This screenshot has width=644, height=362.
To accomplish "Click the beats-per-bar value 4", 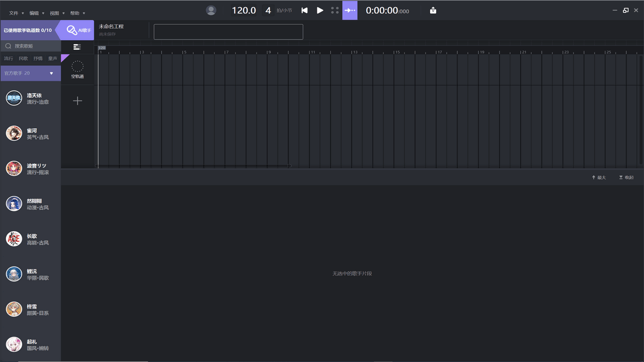I will click(268, 10).
